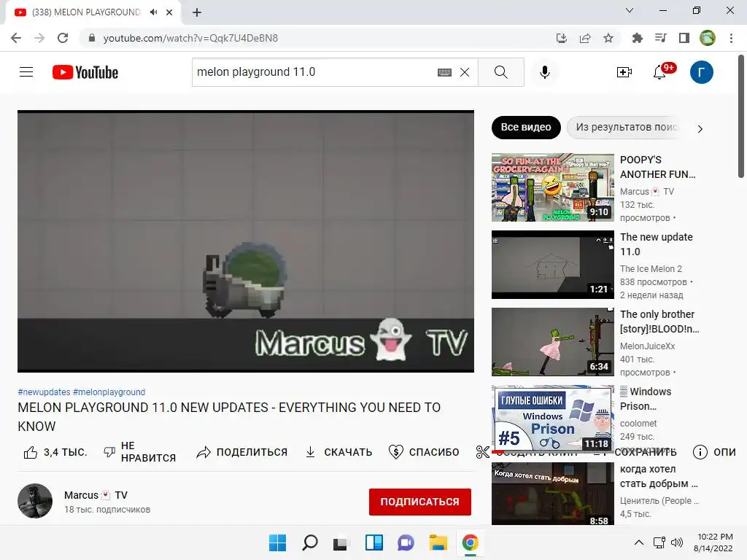Image resolution: width=747 pixels, height=560 pixels.
Task: Open the on-screen keyboard in search box
Action: point(444,72)
